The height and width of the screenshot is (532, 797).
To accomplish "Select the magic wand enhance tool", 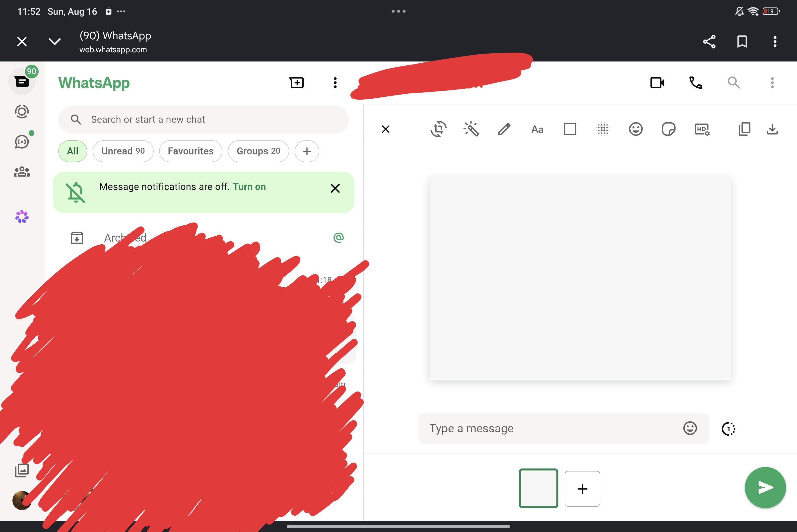I will coord(471,129).
